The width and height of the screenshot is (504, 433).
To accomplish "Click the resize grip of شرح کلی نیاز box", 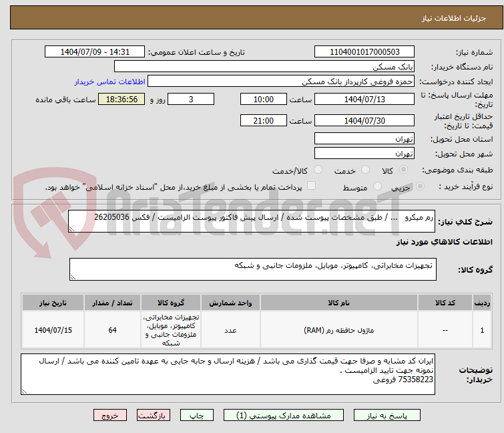I will pos(71,229).
